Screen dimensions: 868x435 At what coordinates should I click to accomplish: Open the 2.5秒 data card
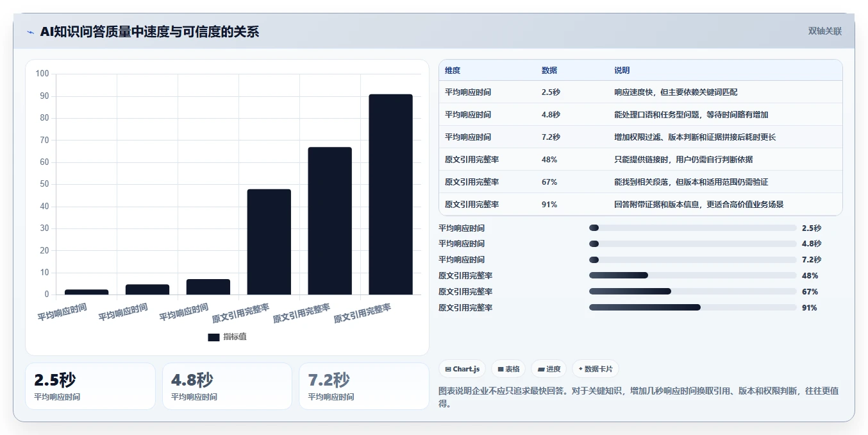90,386
